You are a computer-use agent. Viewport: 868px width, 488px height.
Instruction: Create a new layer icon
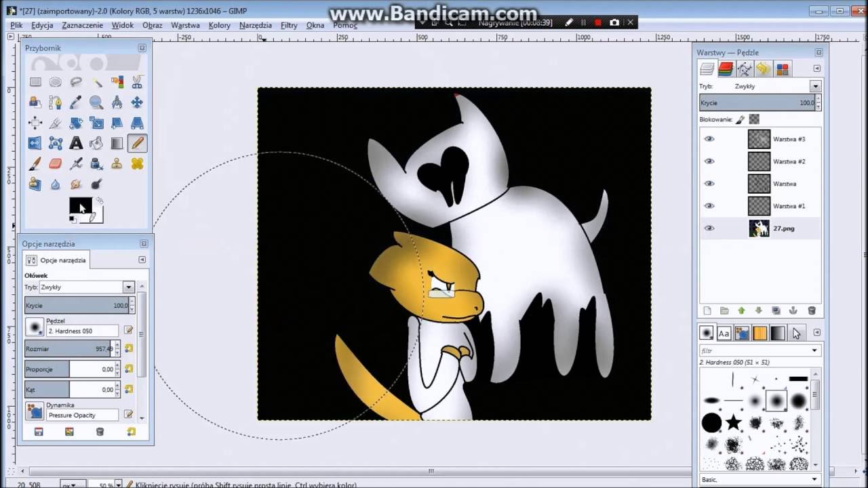[x=707, y=310]
